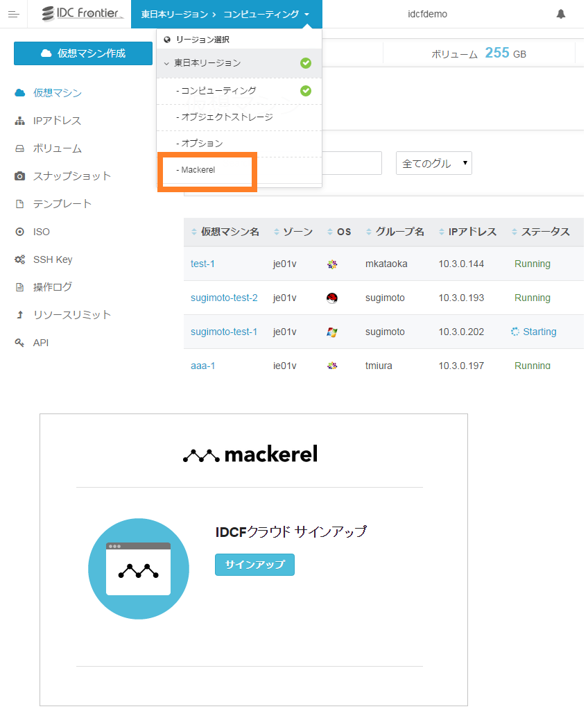Click the green check beside コンピューティング
588x709 pixels.
click(x=306, y=91)
